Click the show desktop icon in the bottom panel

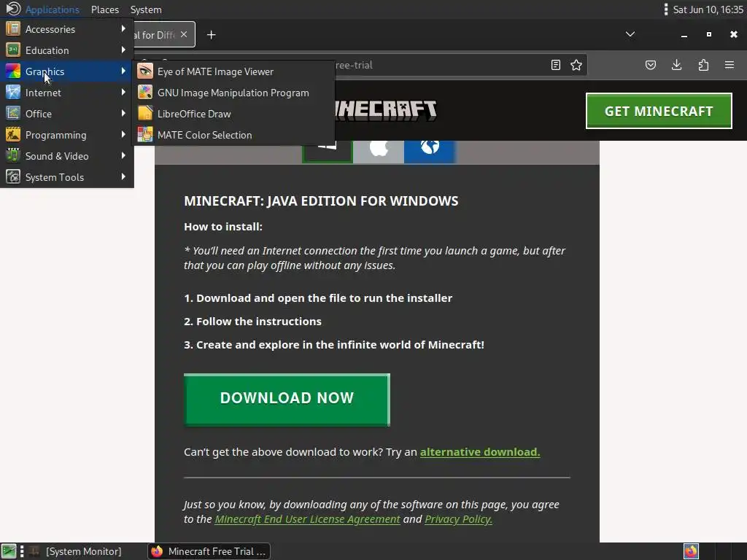[x=8, y=551]
